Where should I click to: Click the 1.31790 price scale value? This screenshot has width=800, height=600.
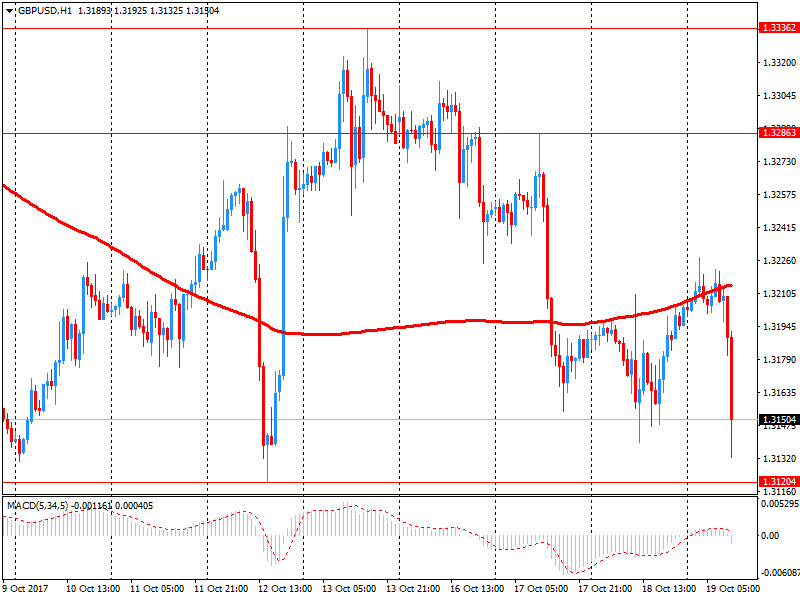pyautogui.click(x=780, y=360)
